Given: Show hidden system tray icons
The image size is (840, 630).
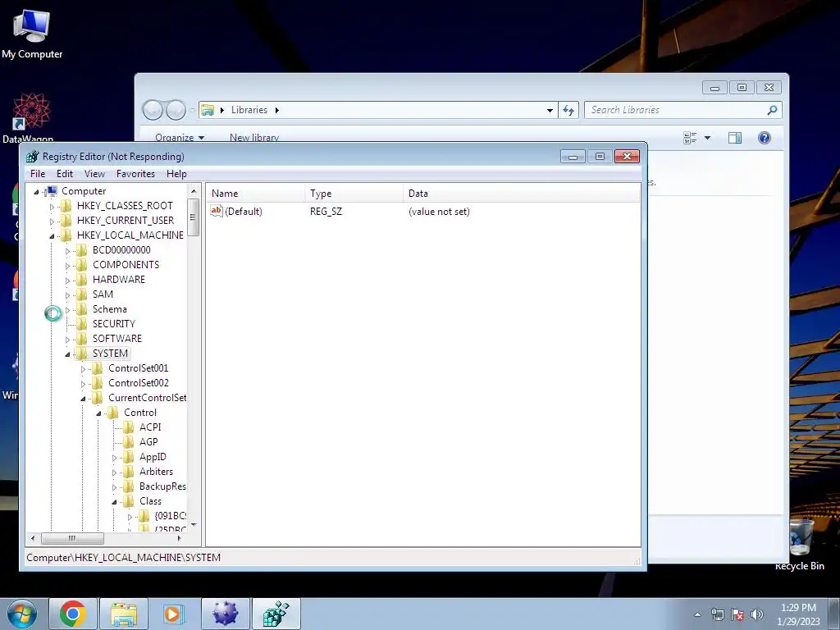Looking at the screenshot, I should [x=697, y=615].
